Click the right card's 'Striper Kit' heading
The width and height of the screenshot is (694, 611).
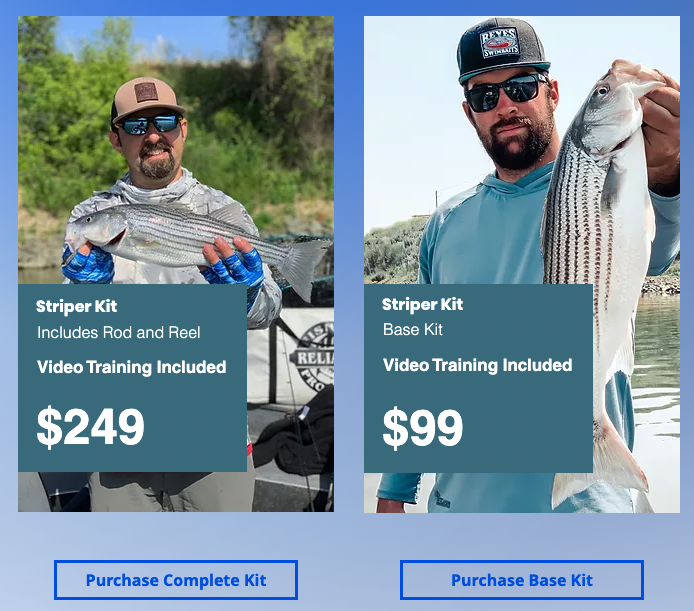tap(423, 305)
